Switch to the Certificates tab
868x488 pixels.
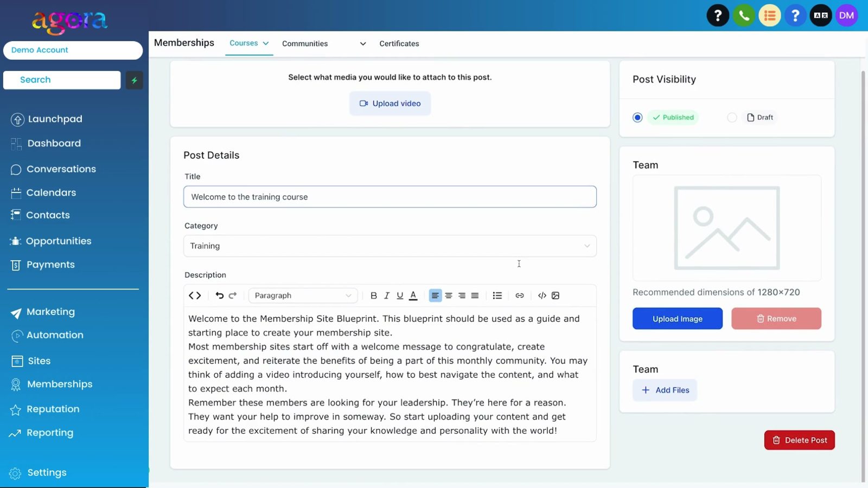399,44
